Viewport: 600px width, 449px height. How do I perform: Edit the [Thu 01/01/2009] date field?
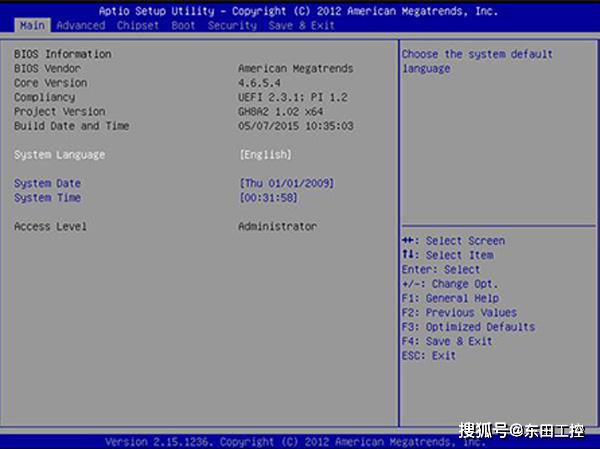pyautogui.click(x=287, y=183)
